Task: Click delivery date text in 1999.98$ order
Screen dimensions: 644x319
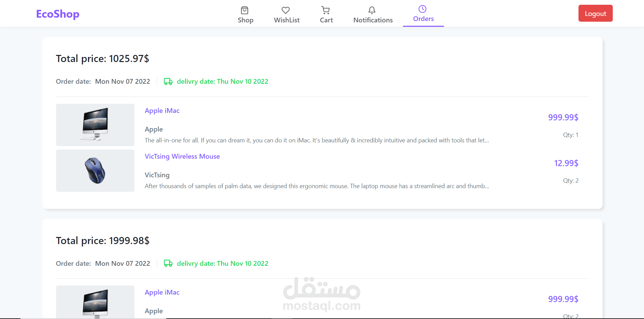Action: click(x=222, y=263)
